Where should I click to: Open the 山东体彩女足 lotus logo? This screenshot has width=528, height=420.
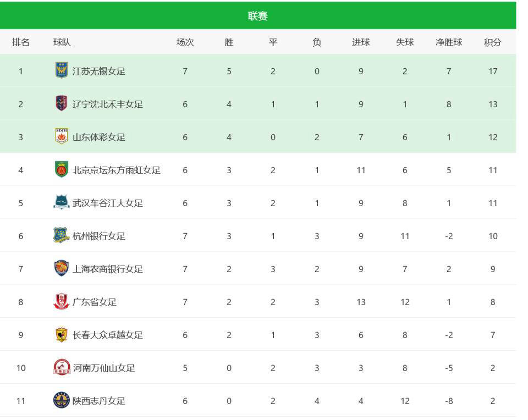(62, 136)
